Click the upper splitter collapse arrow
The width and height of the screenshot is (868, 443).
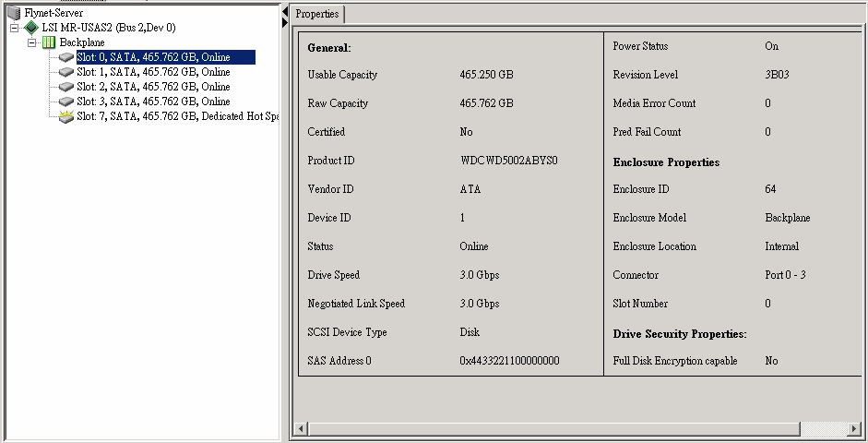(x=284, y=11)
